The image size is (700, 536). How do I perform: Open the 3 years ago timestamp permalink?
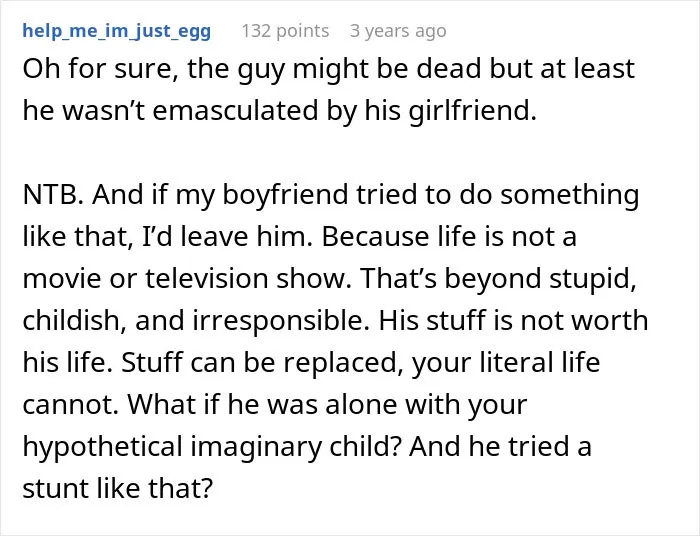click(398, 31)
